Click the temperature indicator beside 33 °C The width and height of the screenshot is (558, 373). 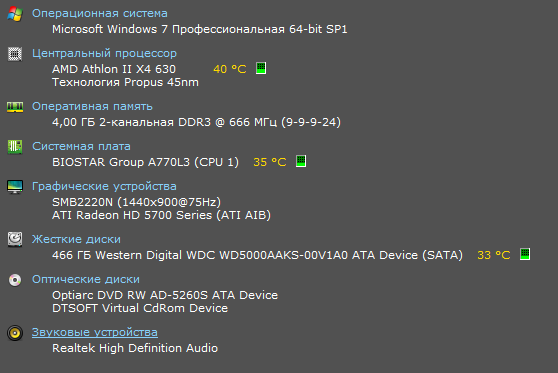525,254
